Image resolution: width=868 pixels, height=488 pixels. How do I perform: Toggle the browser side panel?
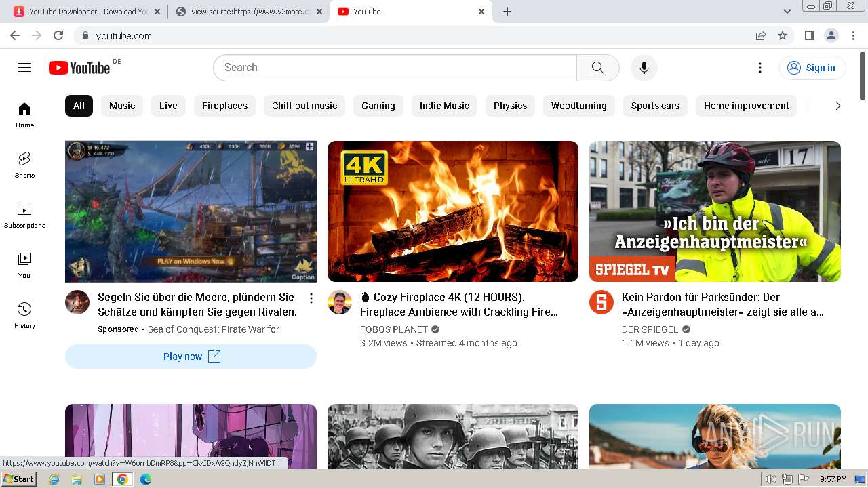[x=809, y=35]
